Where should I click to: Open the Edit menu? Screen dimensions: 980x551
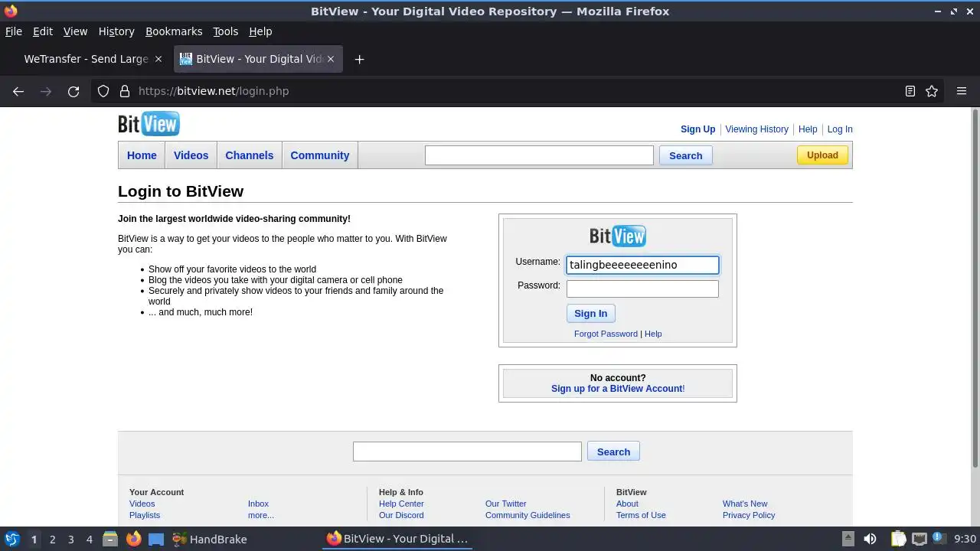pyautogui.click(x=43, y=31)
